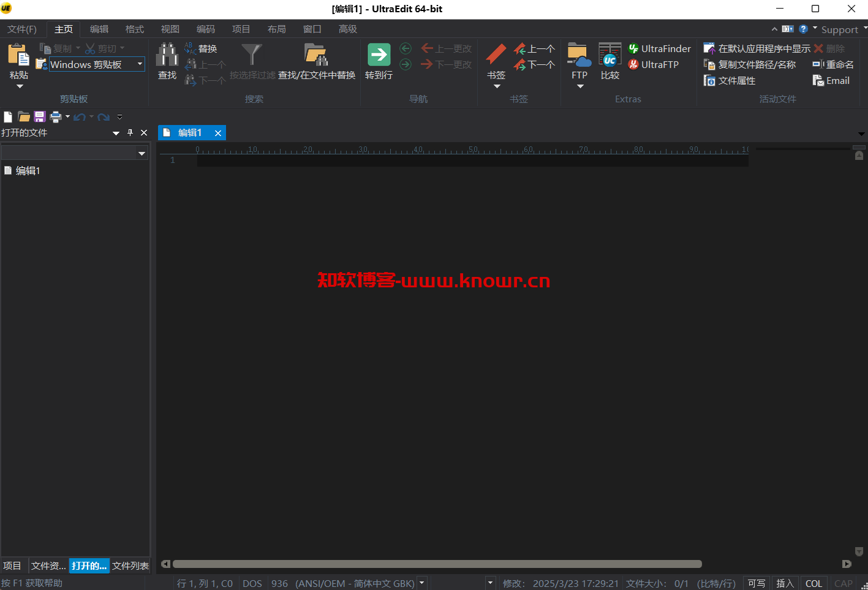Select 编辑1 in open files list
This screenshot has height=590, width=868.
pyautogui.click(x=28, y=170)
